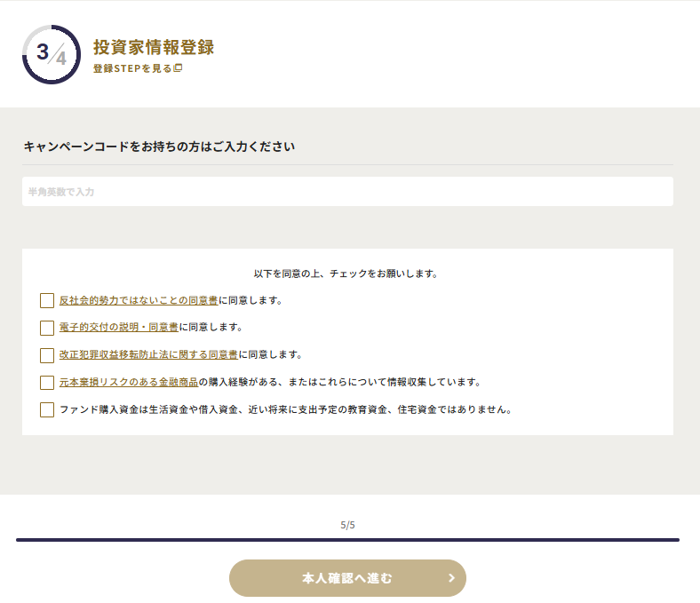Click the 5/5 horizontal progress bar
The height and width of the screenshot is (603, 700).
click(x=347, y=540)
